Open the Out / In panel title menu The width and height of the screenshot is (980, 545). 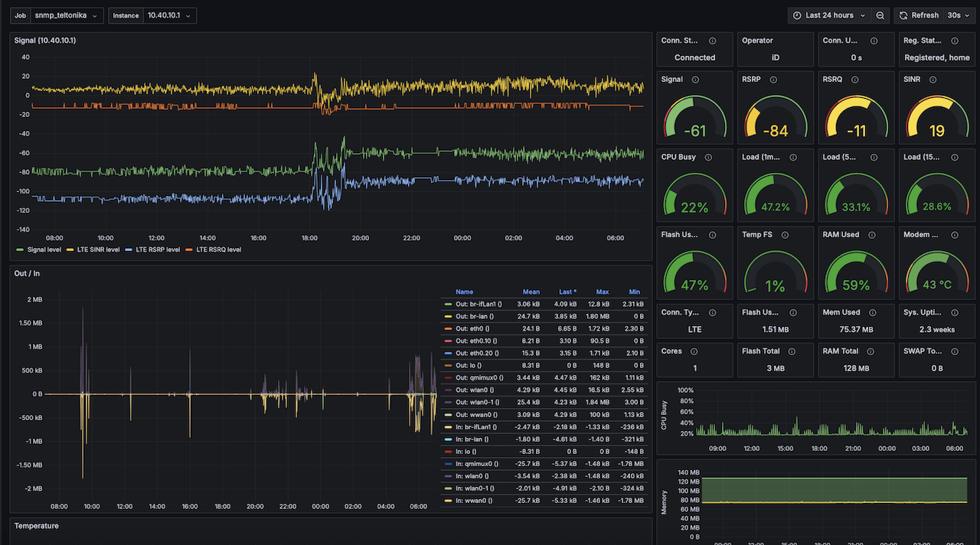click(x=28, y=273)
